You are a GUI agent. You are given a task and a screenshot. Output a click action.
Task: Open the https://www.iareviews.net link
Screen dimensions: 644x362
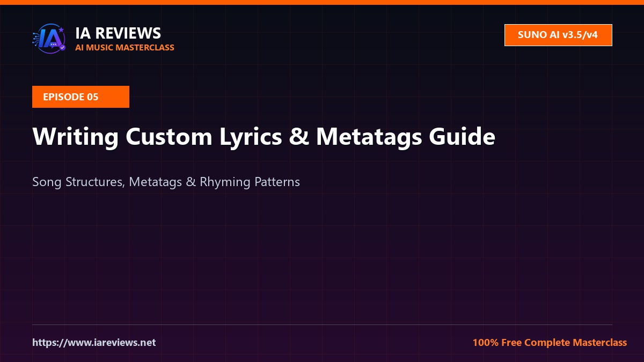click(94, 342)
